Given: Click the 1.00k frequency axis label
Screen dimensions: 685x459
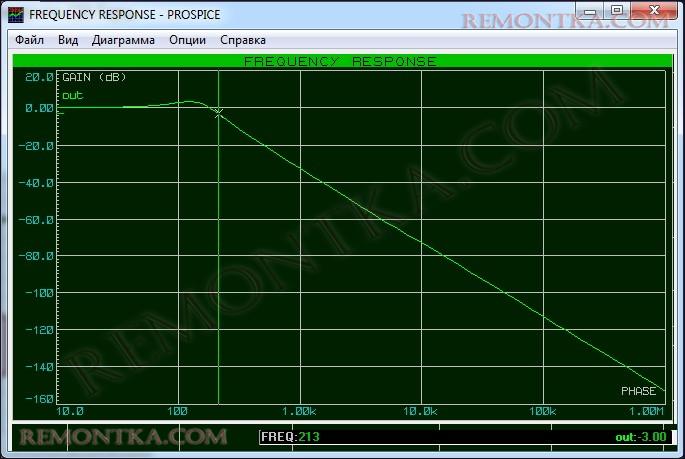Looking at the screenshot, I should coord(300,412).
